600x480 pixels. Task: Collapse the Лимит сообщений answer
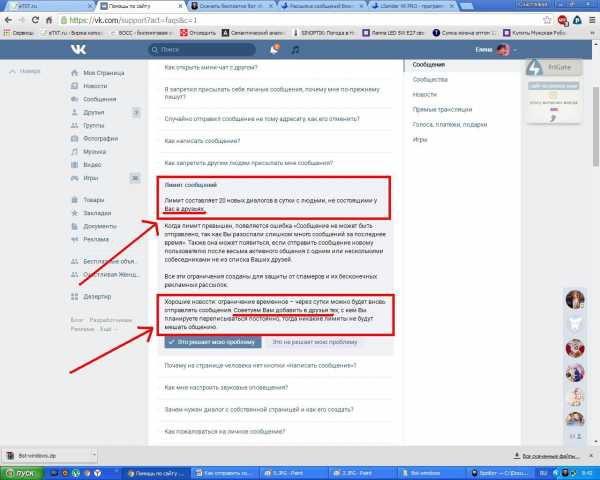coord(191,185)
